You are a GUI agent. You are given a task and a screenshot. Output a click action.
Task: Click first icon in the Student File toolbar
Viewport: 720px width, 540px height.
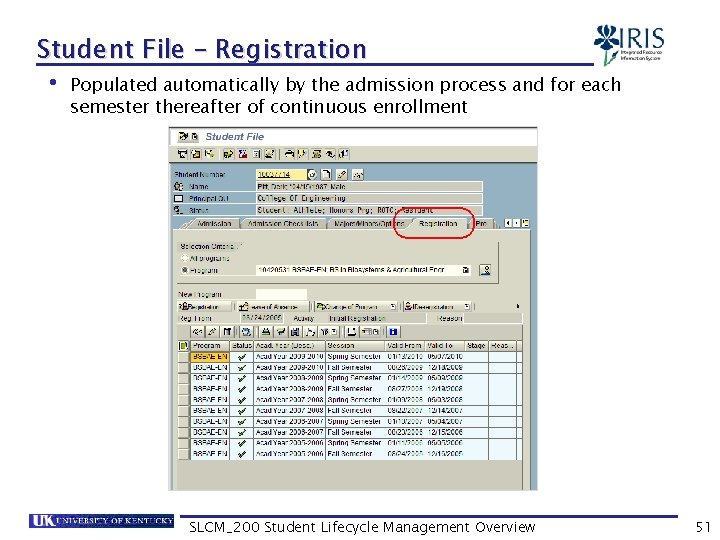tap(182, 154)
